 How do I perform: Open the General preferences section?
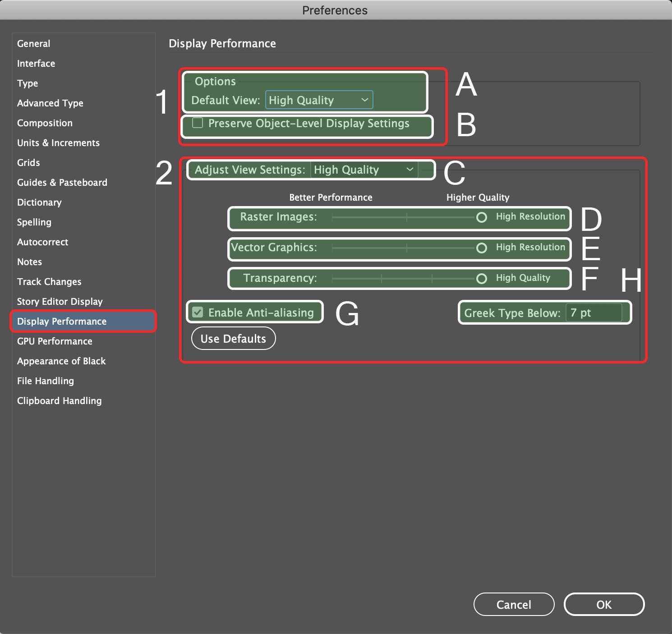click(x=34, y=44)
